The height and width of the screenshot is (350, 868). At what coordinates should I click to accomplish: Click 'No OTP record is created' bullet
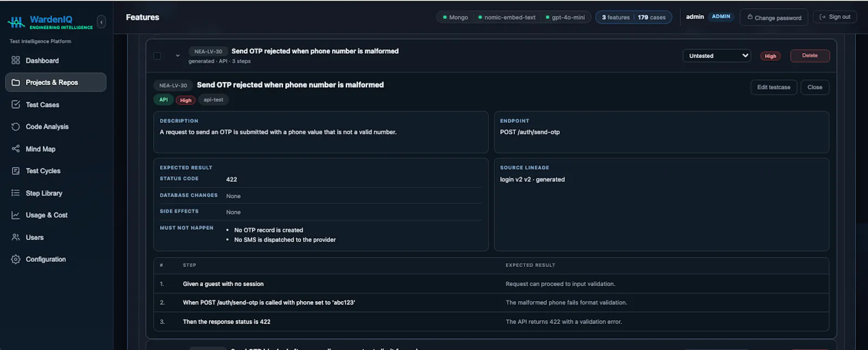269,230
